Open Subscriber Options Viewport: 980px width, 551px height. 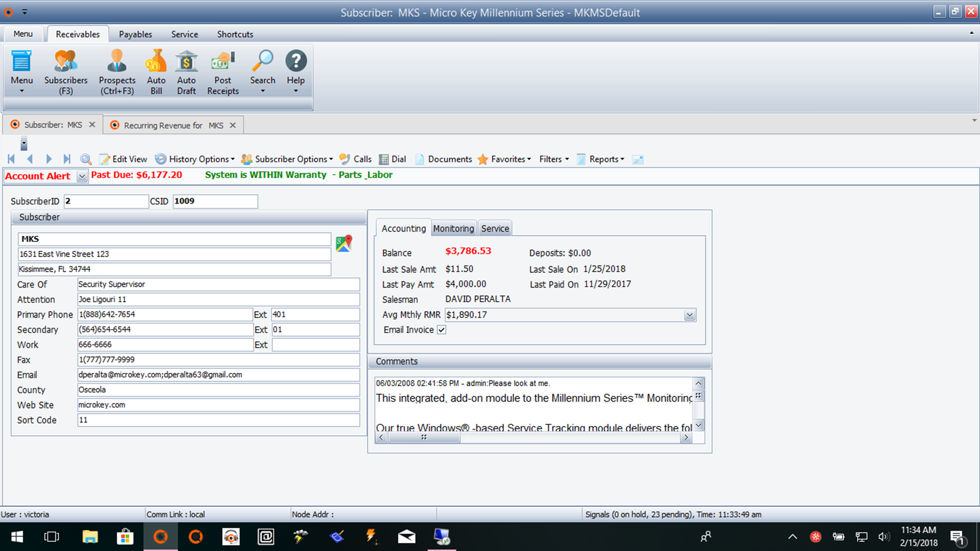287,159
